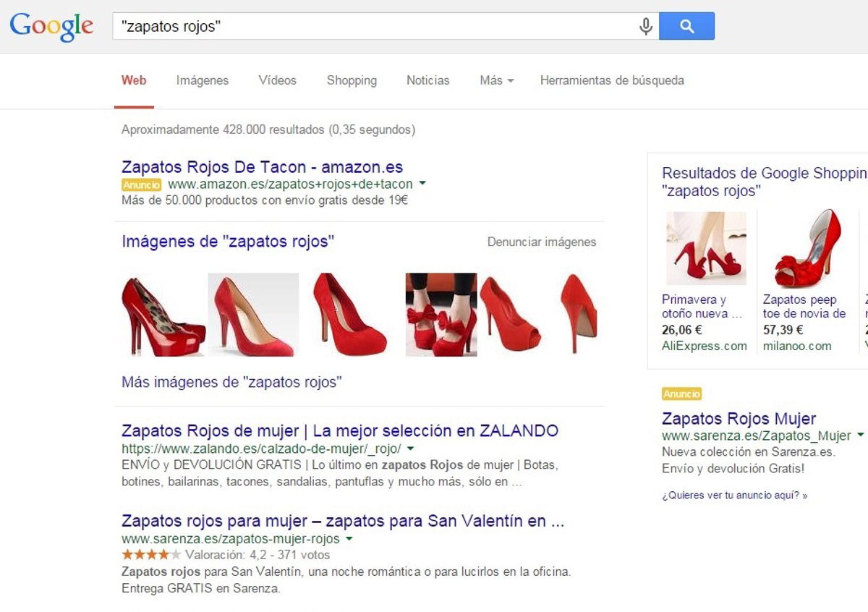Click the AliExpress red heels shopping thumbnail
868x612 pixels.
tap(705, 250)
